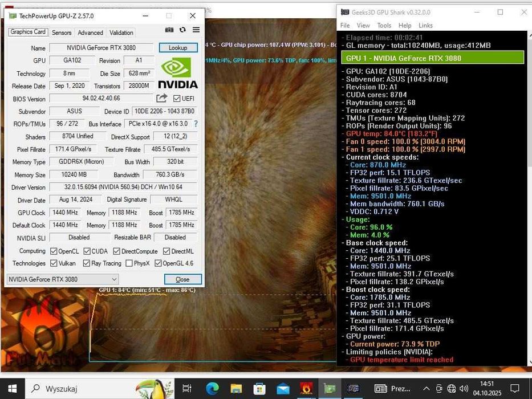This screenshot has height=399, width=532.
Task: Click the Wyszukaj search box
Action: 100,389
